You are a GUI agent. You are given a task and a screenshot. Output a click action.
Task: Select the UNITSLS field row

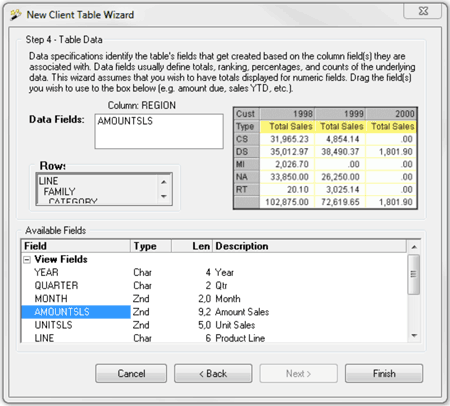pyautogui.click(x=213, y=325)
